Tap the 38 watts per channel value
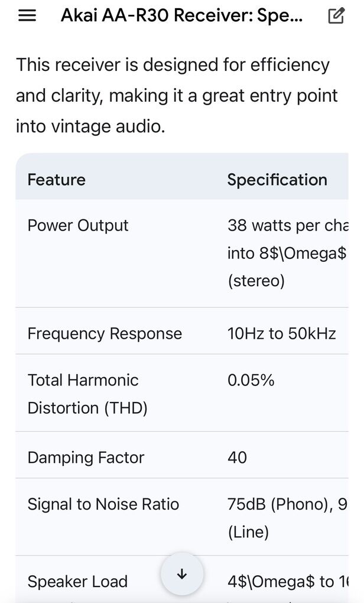Screen dimensions: 364x603 (288, 226)
